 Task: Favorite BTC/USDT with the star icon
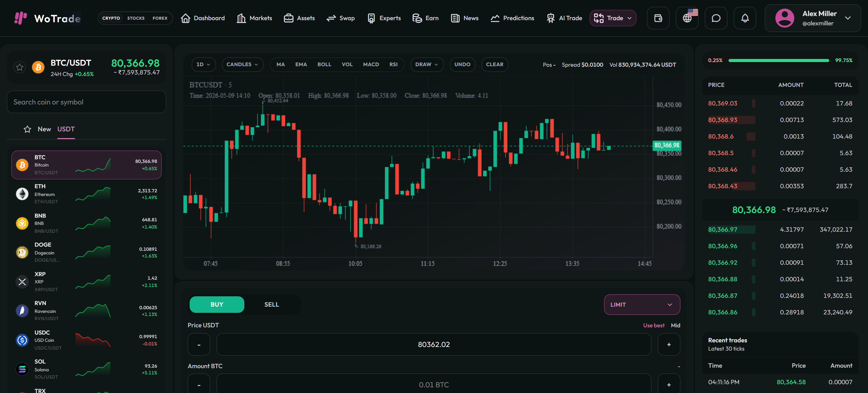pyautogui.click(x=20, y=67)
